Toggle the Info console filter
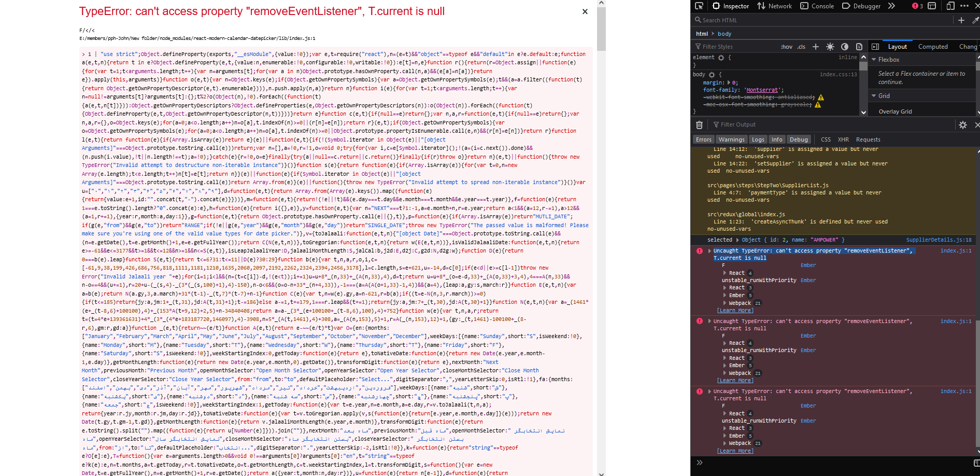Image resolution: width=980 pixels, height=476 pixels. [777, 139]
